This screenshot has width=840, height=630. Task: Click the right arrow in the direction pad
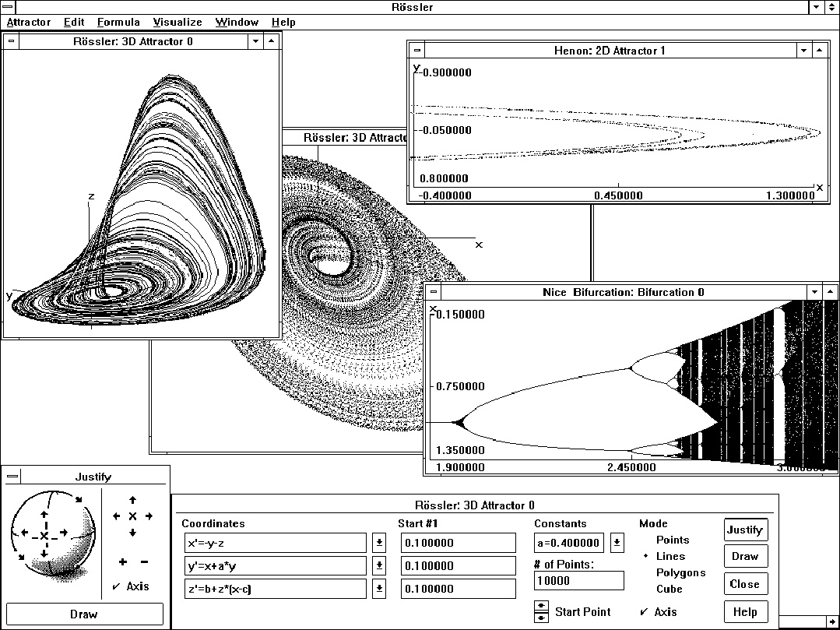tap(149, 516)
